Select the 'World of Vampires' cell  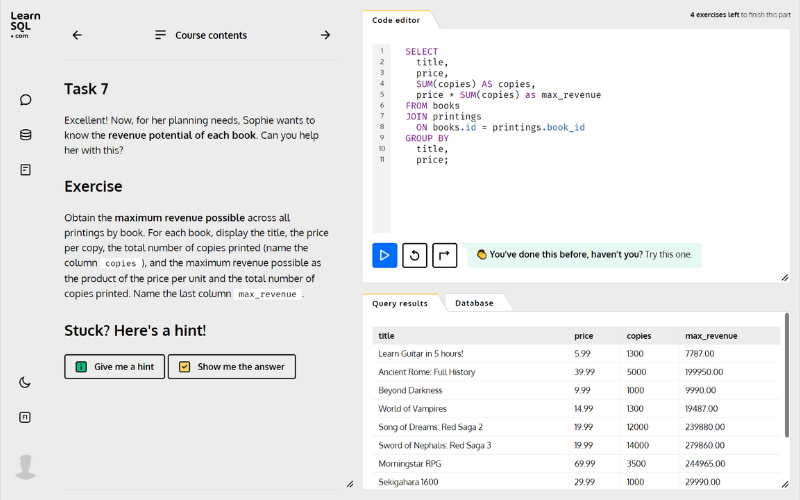tap(412, 409)
